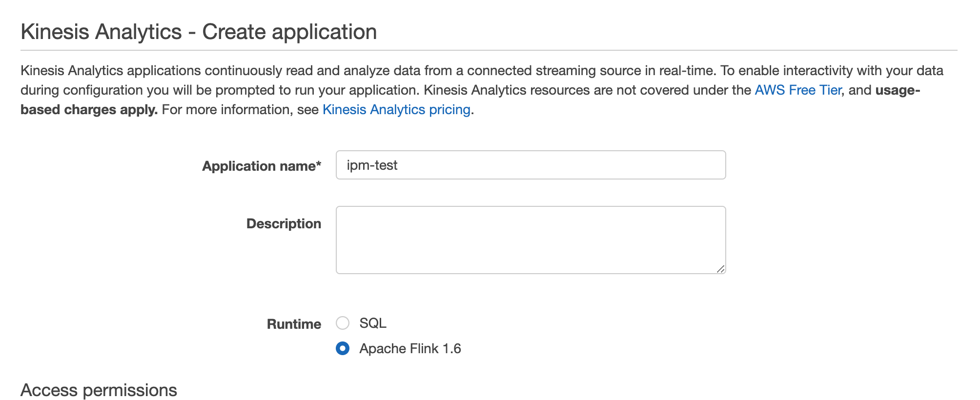The image size is (980, 400).
Task: Click the 'Runtime' field label
Action: [294, 324]
